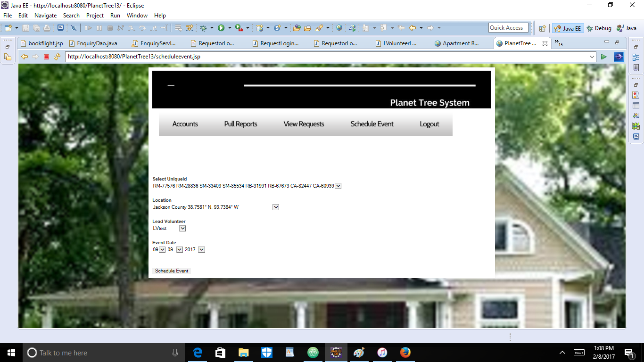The image size is (644, 362).
Task: Open the second Event Date dropdown before the year
Action: [x=179, y=249]
